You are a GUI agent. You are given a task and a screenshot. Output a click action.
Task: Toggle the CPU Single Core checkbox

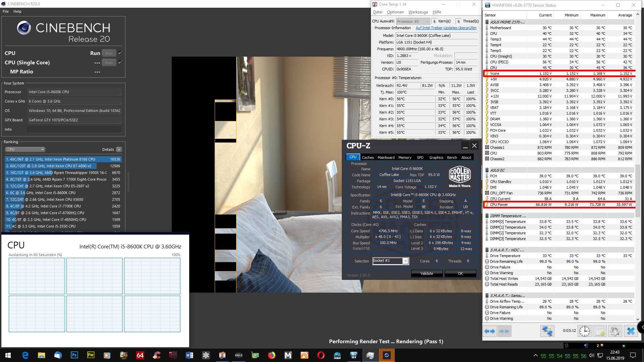point(120,62)
